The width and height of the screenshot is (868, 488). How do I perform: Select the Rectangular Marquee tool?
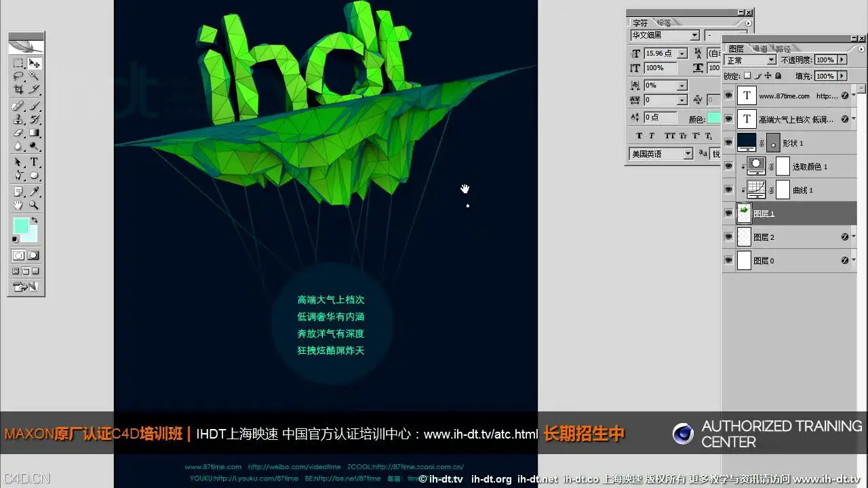(18, 63)
